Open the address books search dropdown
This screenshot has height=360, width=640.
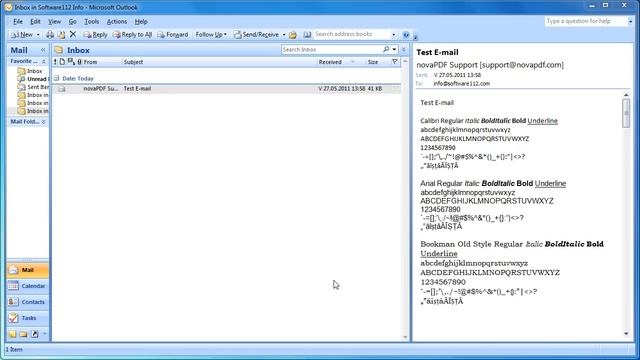pos(393,35)
